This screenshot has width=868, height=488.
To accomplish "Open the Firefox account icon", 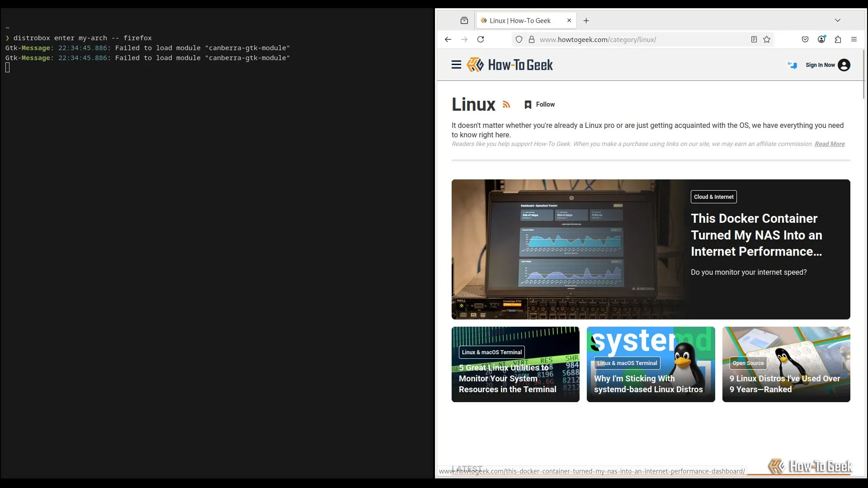I will pos(821,39).
